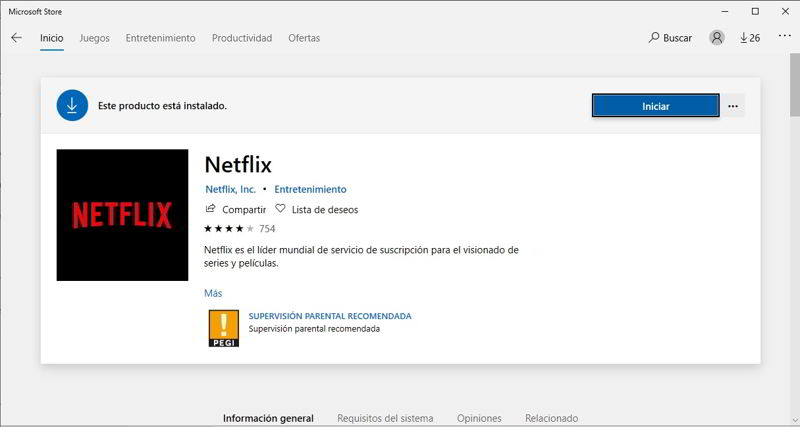
Task: Open the user account profile icon
Action: [x=716, y=38]
